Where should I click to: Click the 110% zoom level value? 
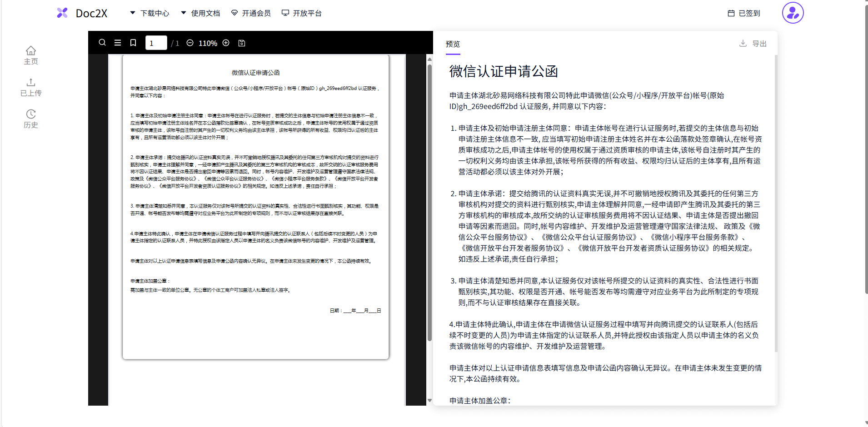[208, 43]
